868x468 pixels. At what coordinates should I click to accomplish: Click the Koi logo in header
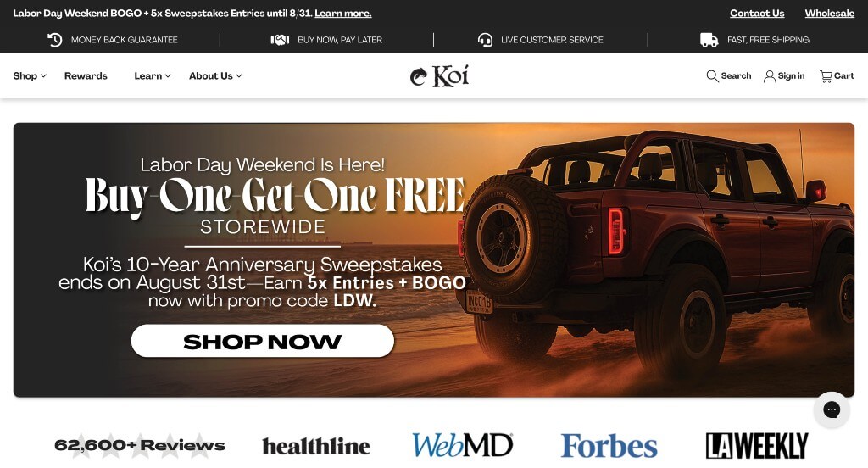point(440,75)
